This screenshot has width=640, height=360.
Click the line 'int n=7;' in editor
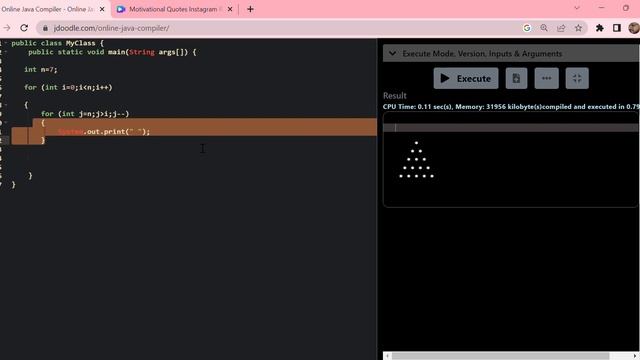coord(41,69)
